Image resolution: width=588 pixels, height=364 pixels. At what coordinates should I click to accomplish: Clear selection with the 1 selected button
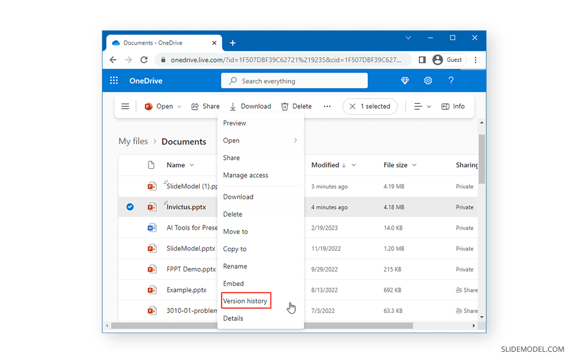[x=370, y=106]
